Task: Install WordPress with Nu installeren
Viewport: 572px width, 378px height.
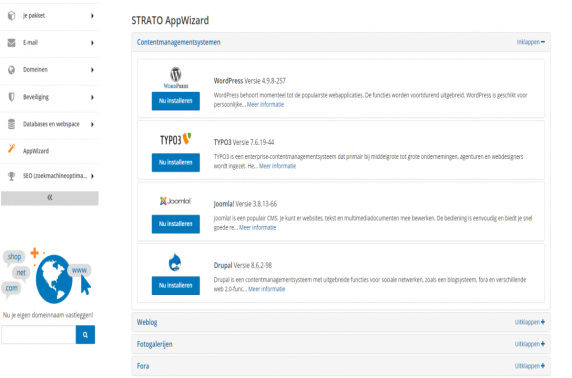Action: (175, 101)
